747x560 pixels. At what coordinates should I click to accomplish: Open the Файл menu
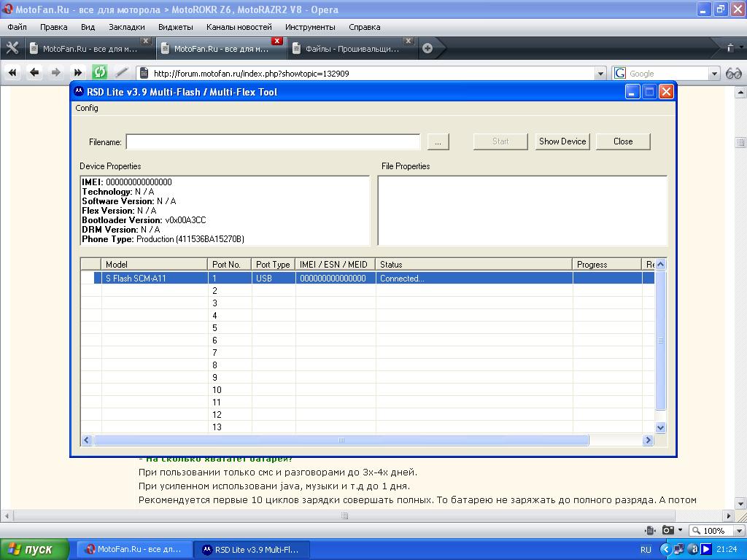(x=18, y=27)
